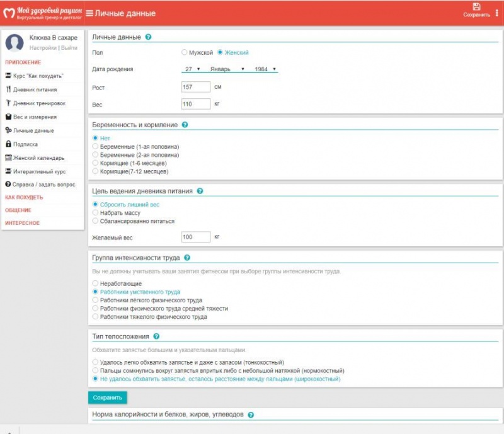
Task: Expand the КАК ПОХУДЕТЬ sidebar section
Action: pos(24,197)
